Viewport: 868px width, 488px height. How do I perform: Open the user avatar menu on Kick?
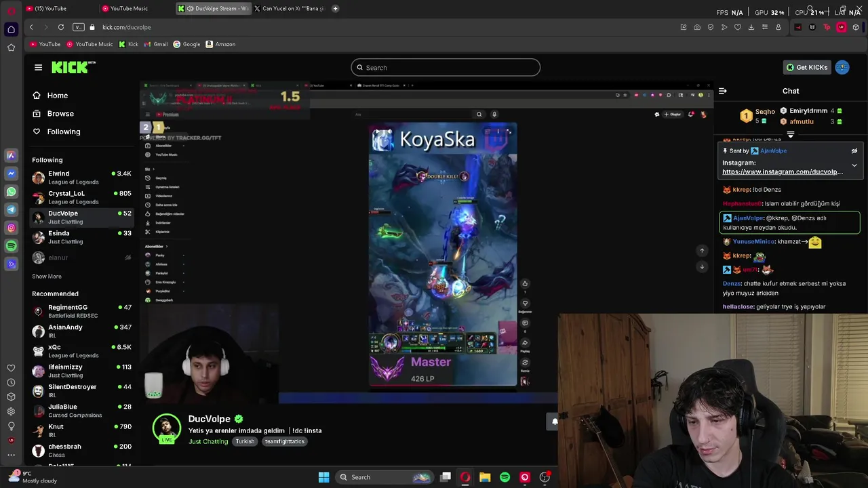[x=842, y=67]
